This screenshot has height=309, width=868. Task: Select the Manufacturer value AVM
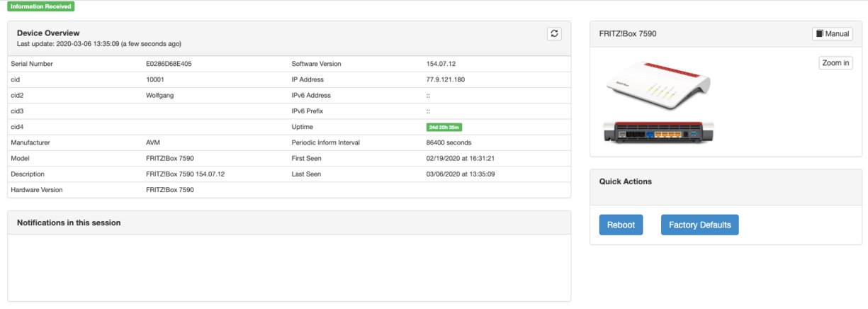pos(152,142)
